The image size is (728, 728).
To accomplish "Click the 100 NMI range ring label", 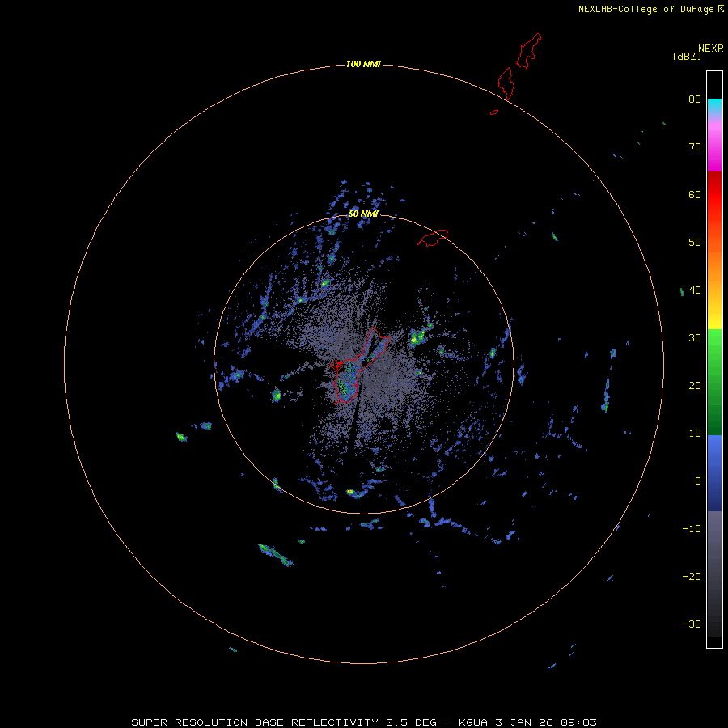I will click(x=363, y=64).
